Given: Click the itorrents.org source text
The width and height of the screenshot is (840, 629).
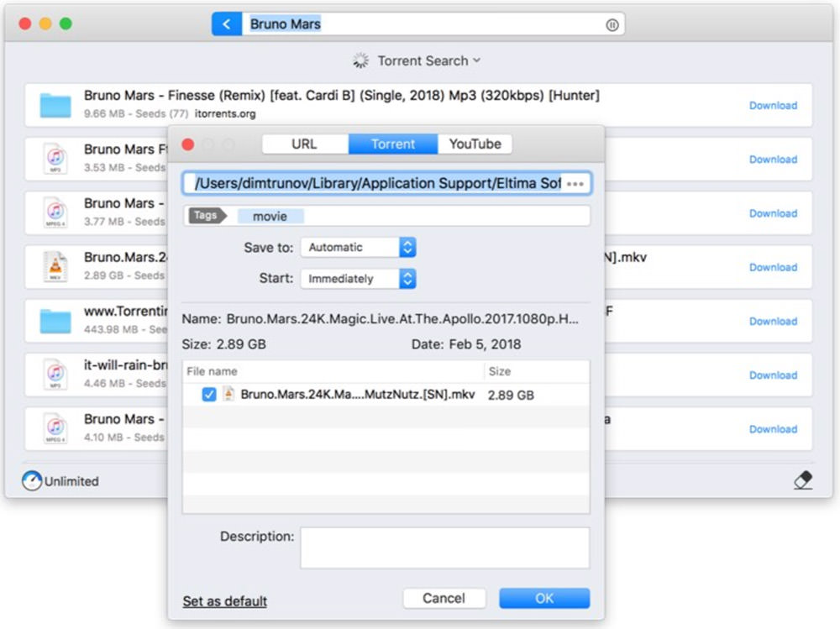Looking at the screenshot, I should click(225, 113).
